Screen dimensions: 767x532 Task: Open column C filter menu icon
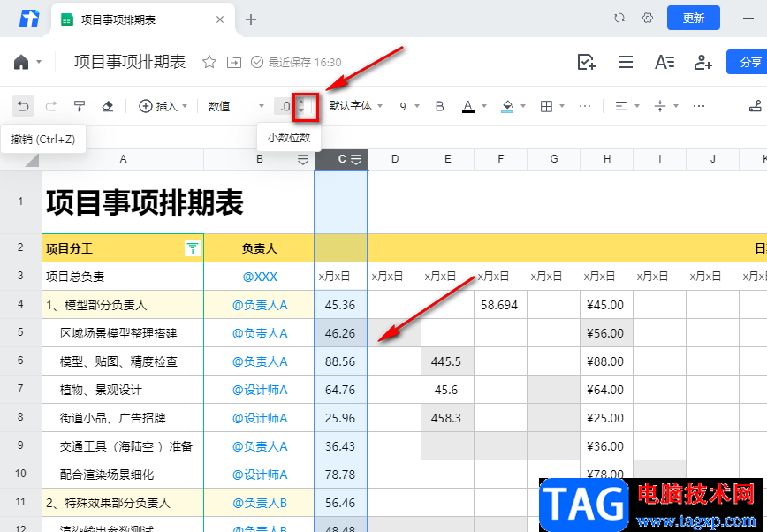(356, 160)
